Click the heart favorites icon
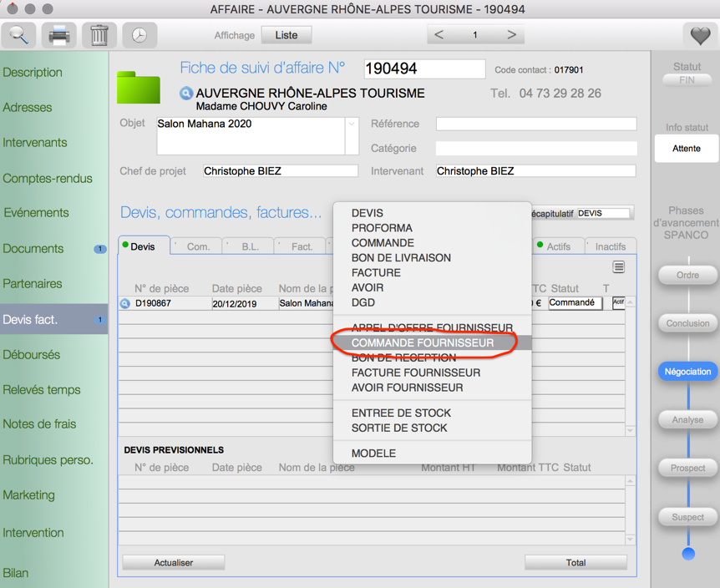Screen dimensions: 720x588 700,35
